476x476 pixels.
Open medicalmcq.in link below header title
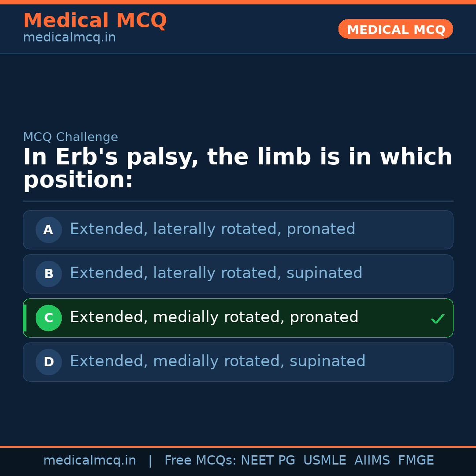pos(69,37)
